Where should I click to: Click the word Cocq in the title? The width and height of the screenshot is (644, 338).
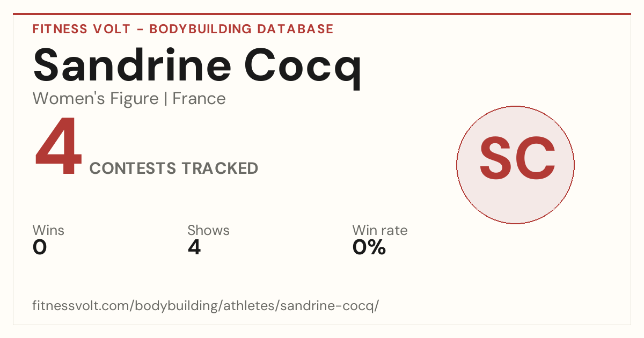click(303, 68)
